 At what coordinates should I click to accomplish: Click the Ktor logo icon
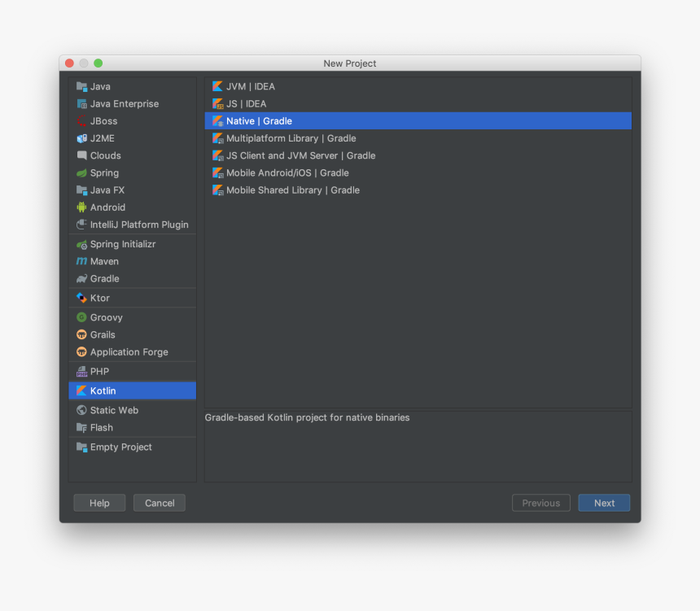[x=81, y=298]
